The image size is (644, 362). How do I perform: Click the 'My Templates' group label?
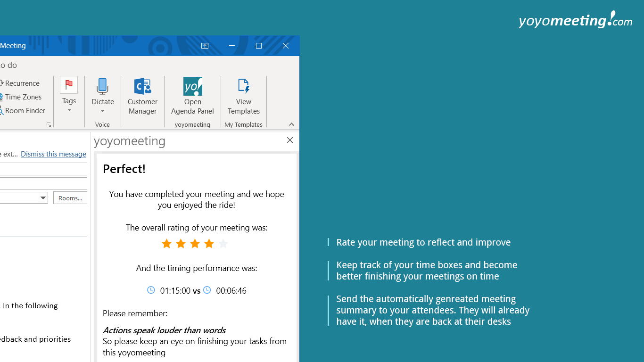tap(243, 125)
